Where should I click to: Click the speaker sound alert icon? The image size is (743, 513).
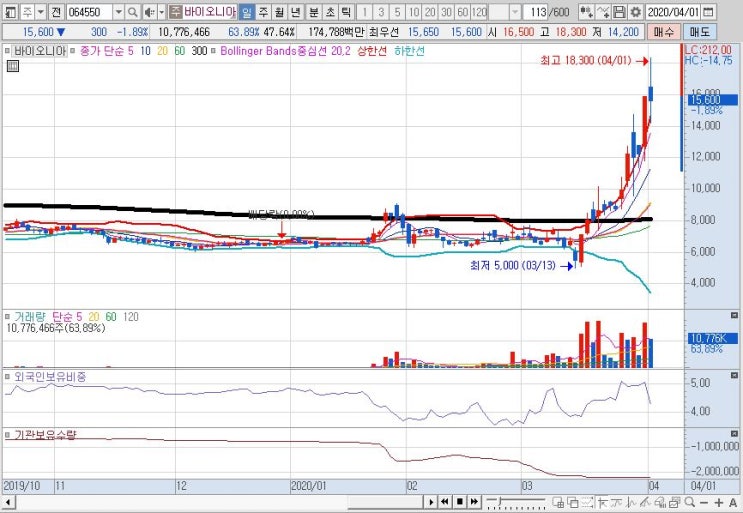coord(149,12)
